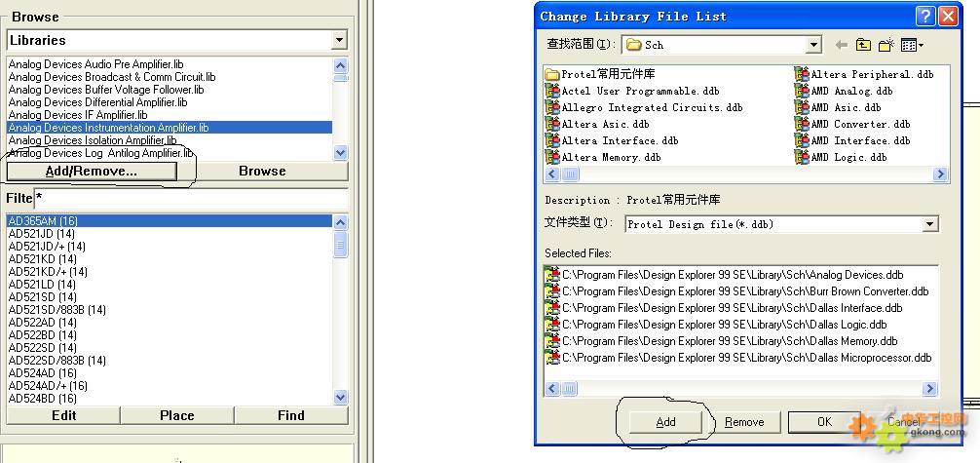Select AMD Asic.ddb file

tap(838, 107)
